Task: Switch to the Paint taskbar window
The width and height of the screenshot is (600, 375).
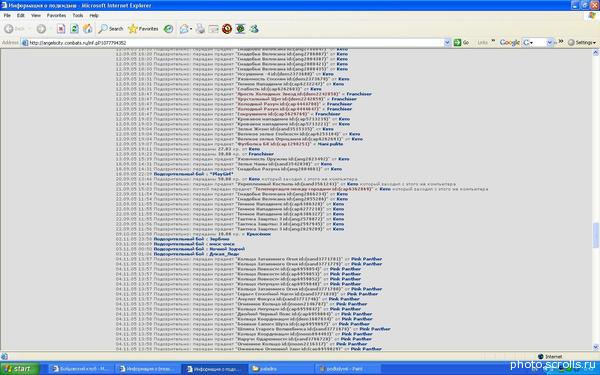Action: click(347, 368)
